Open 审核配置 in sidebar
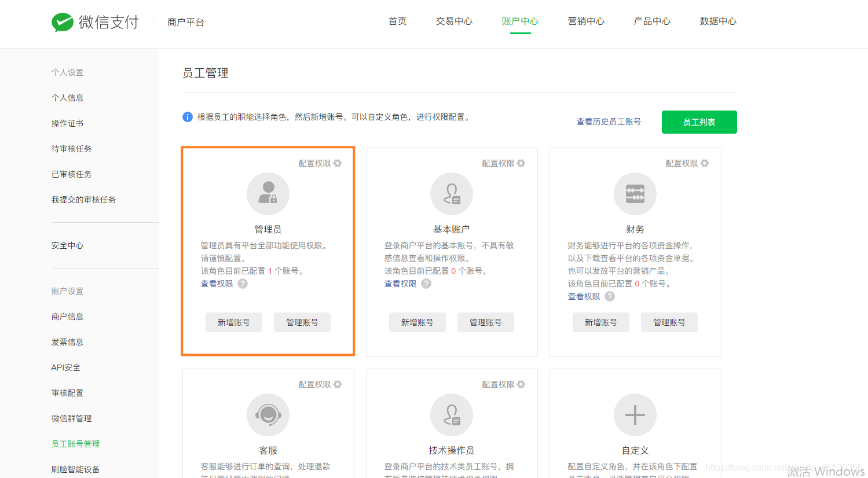The image size is (868, 478). 68,393
